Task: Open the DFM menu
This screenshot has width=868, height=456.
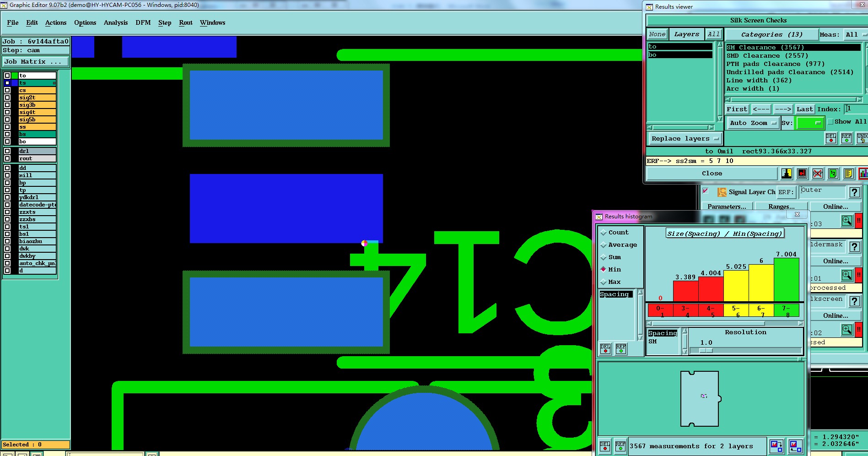Action: point(143,22)
